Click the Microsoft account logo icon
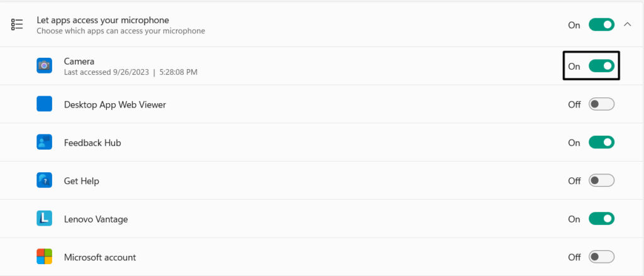 [x=44, y=257]
